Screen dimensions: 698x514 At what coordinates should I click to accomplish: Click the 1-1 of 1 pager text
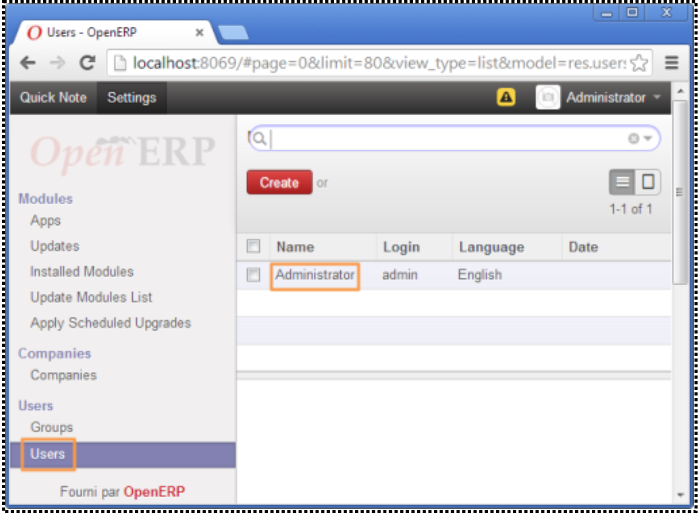pyautogui.click(x=631, y=209)
